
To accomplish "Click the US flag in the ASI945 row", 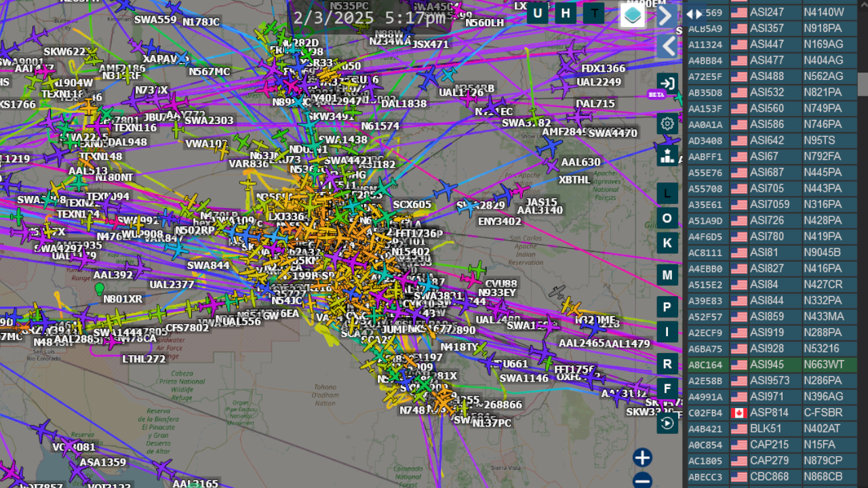I will [738, 365].
